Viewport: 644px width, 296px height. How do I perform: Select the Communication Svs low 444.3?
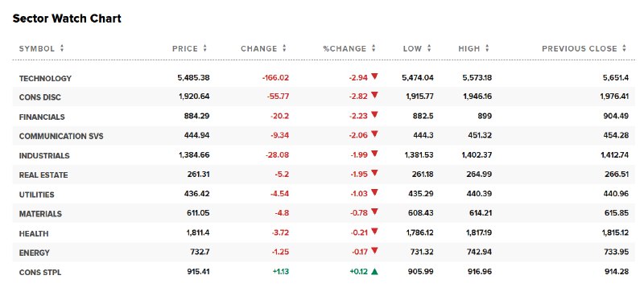click(x=423, y=135)
